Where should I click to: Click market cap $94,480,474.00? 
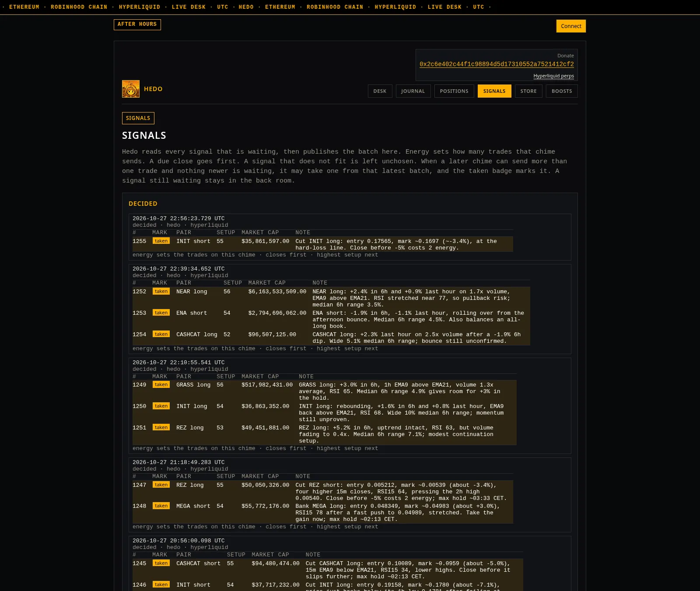[x=276, y=563]
